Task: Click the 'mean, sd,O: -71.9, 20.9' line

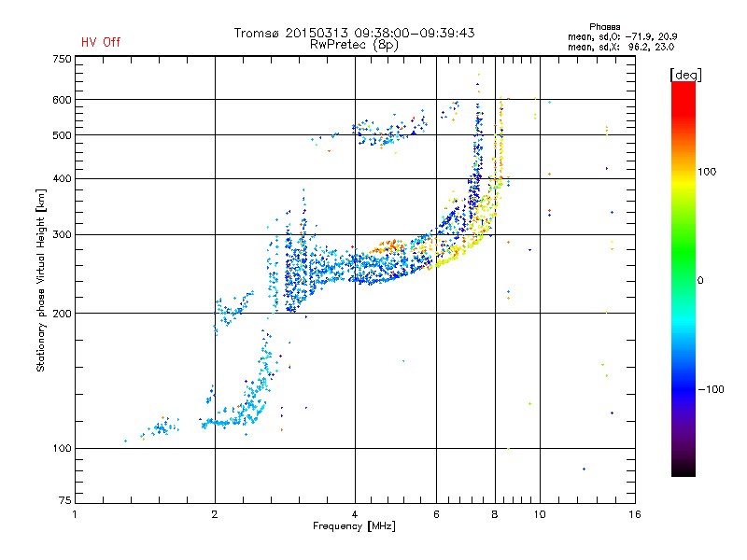Action: [x=622, y=36]
